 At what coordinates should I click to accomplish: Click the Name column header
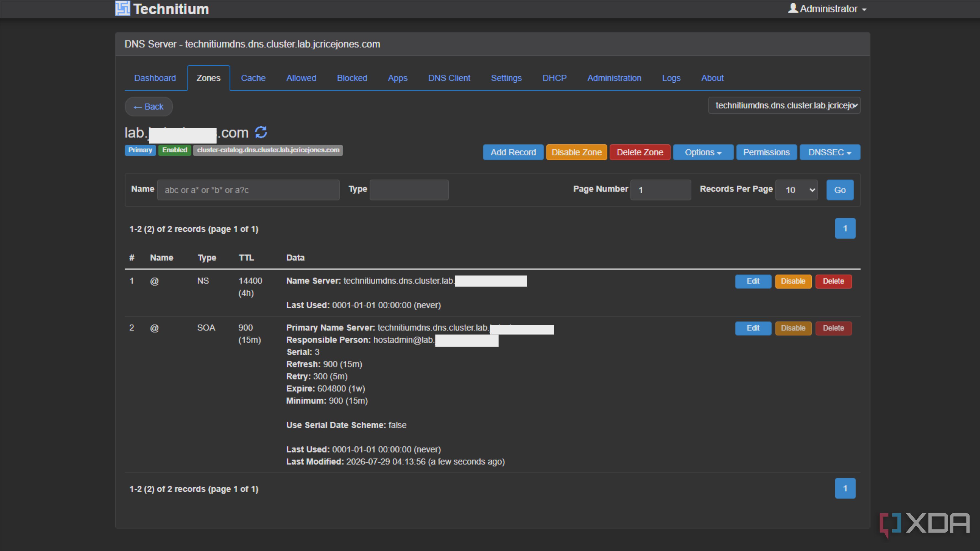(161, 257)
